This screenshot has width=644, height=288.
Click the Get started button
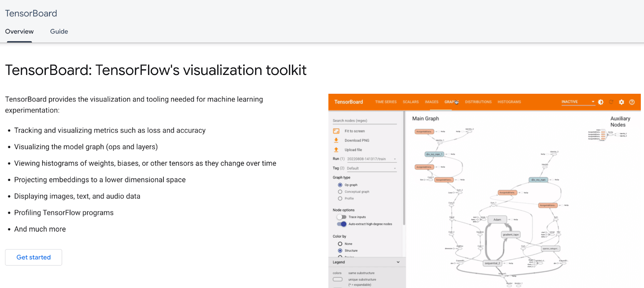pyautogui.click(x=33, y=257)
